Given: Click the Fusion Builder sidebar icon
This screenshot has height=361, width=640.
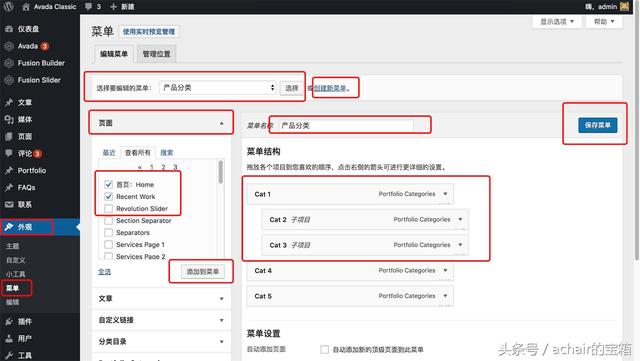Looking at the screenshot, I should (9, 63).
